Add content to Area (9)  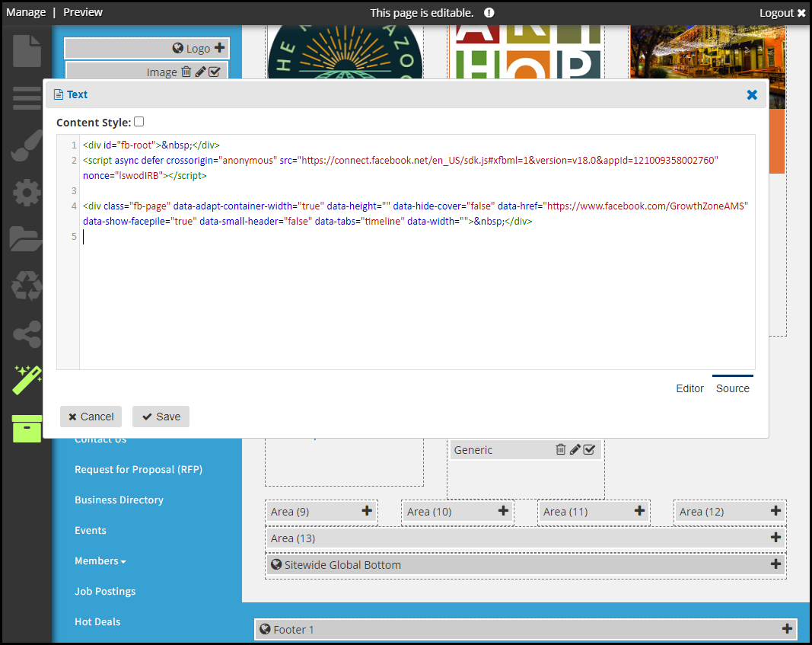point(367,512)
